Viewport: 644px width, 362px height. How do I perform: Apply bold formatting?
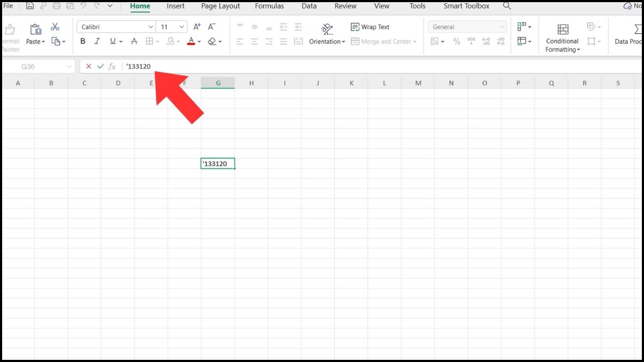click(x=83, y=41)
